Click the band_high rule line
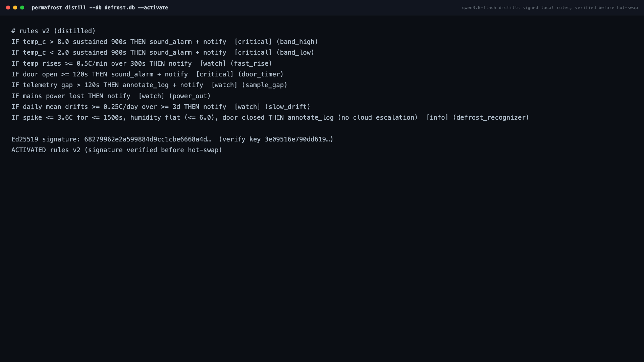 tap(165, 42)
